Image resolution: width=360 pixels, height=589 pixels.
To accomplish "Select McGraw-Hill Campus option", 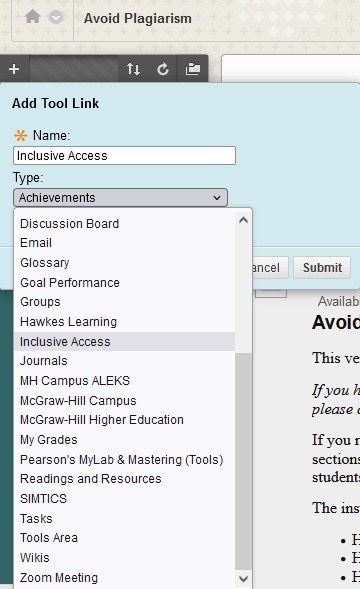I will point(124,400).
